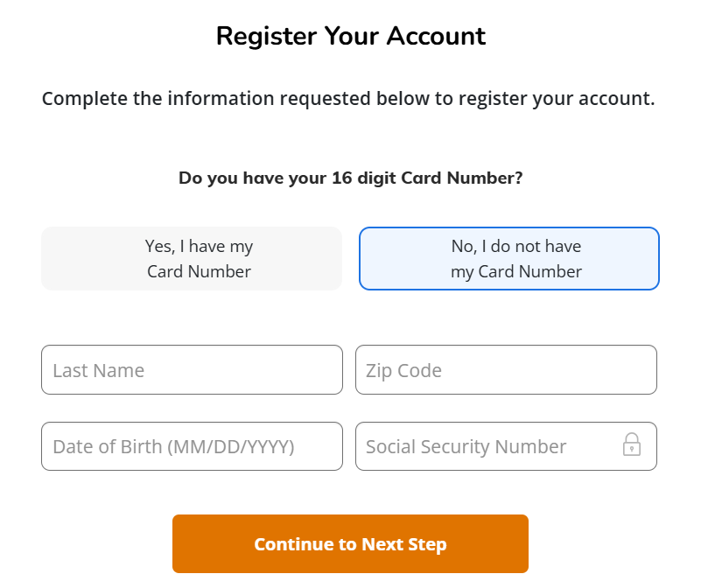
Task: Click the Zip Code input field
Action: [506, 370]
